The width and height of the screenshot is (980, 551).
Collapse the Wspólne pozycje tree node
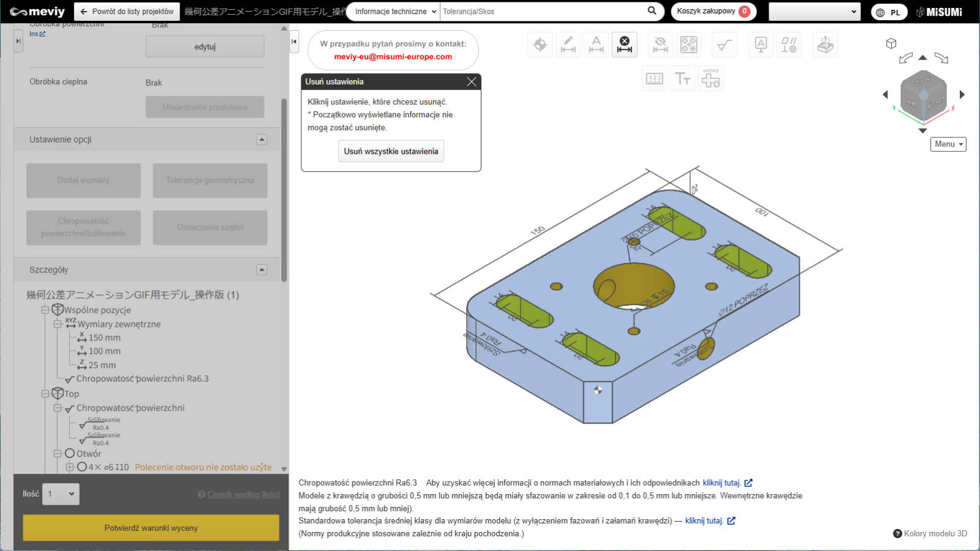coord(45,310)
